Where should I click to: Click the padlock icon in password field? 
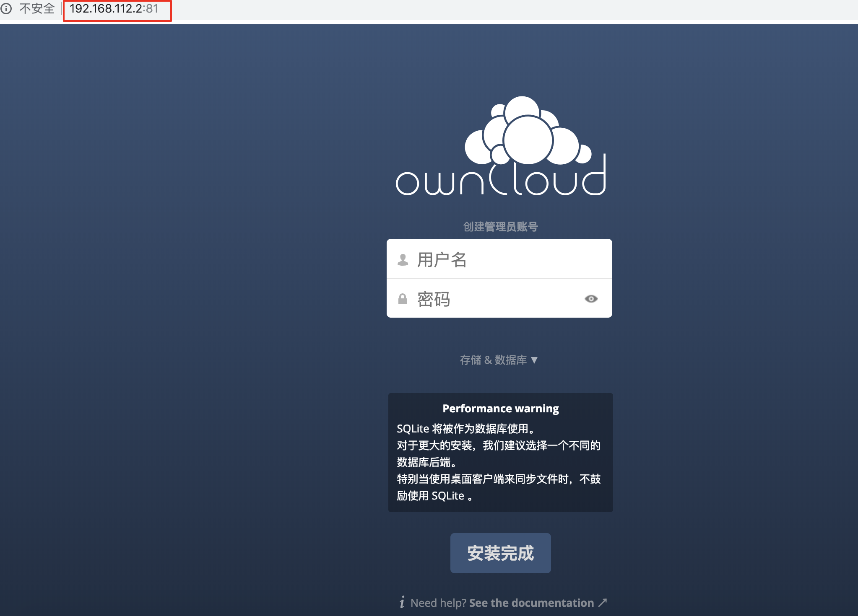(402, 298)
